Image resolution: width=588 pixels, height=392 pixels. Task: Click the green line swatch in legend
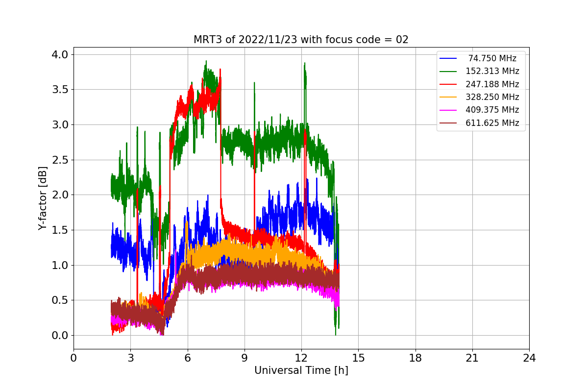tap(448, 72)
